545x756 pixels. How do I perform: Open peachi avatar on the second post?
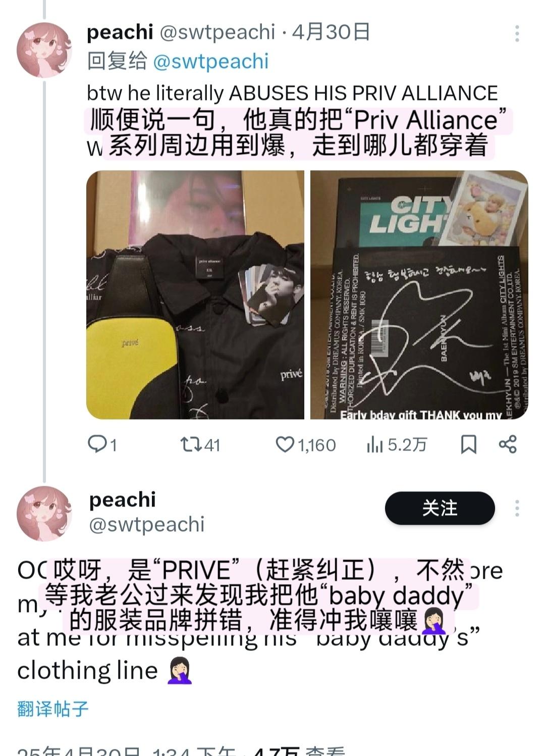(44, 514)
